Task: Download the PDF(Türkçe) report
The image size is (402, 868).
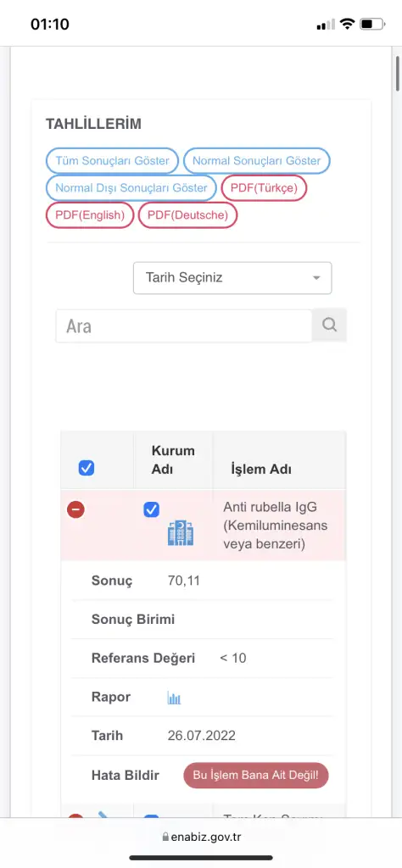Action: 264,187
